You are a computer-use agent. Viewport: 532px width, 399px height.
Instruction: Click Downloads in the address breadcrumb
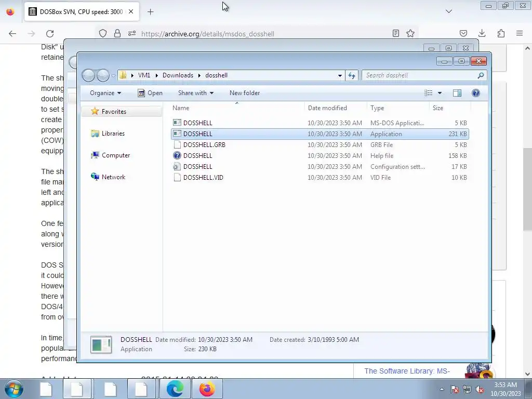tap(178, 75)
